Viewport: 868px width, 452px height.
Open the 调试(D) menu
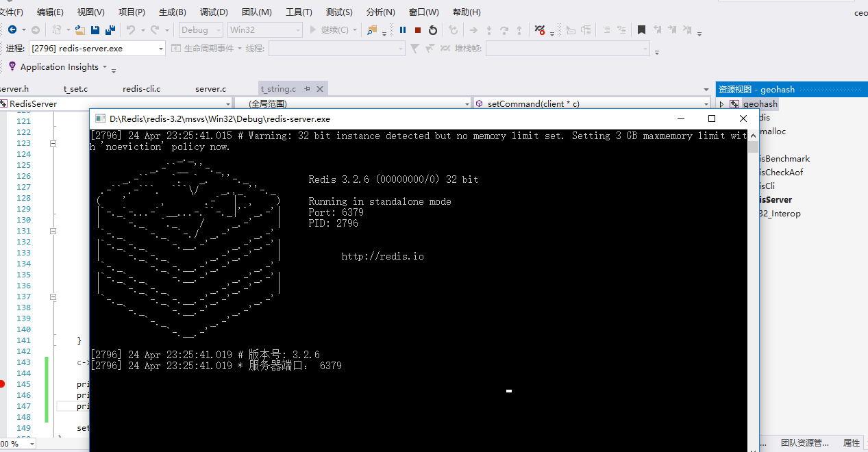pos(214,12)
